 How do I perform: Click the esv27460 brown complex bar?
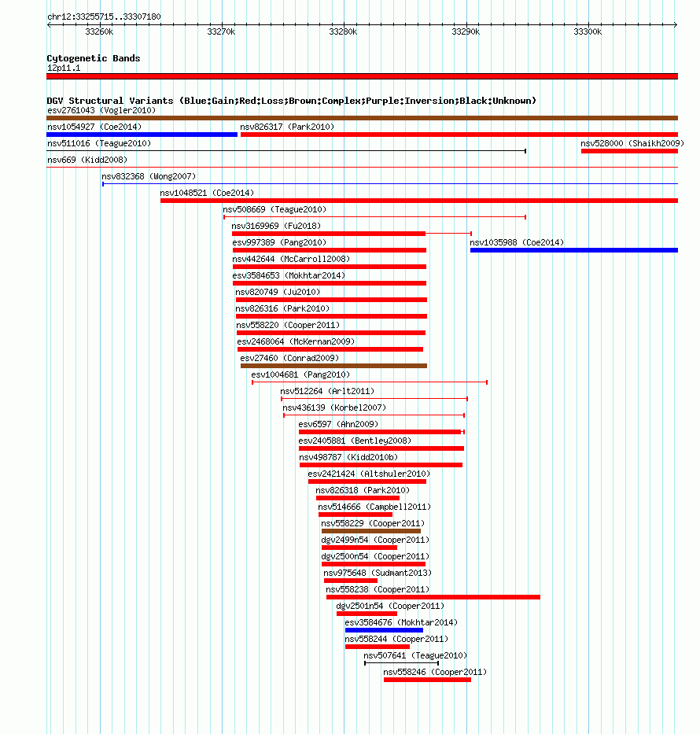333,366
